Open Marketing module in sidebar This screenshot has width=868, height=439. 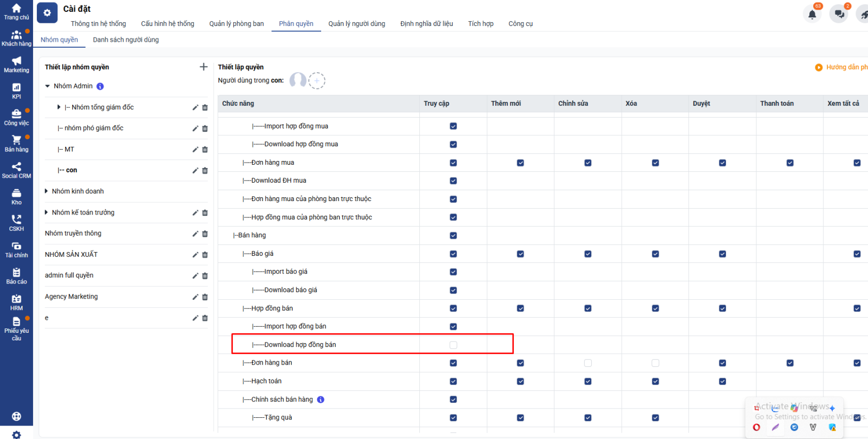coord(16,64)
